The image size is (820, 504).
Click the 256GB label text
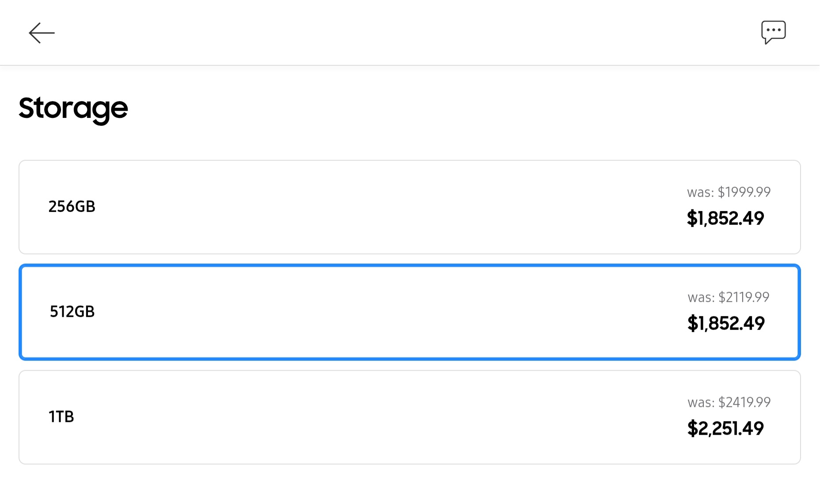(x=72, y=207)
